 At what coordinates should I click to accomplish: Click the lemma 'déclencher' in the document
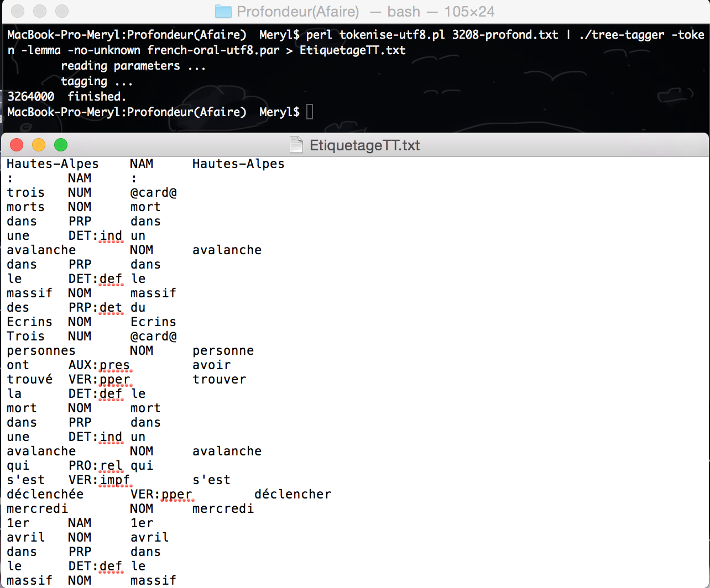[x=293, y=495]
